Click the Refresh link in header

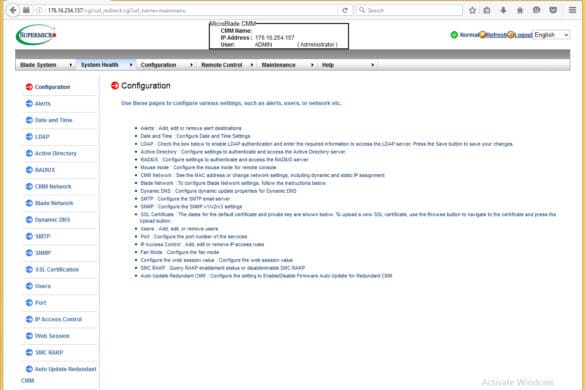496,35
